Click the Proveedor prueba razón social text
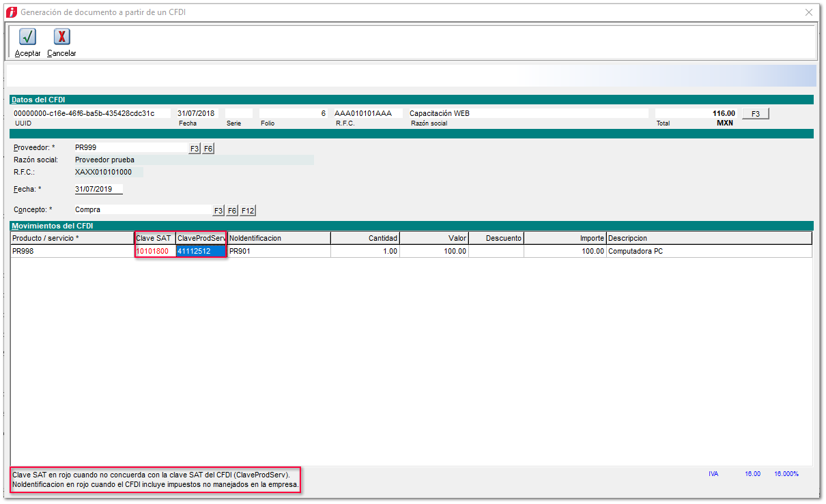 pyautogui.click(x=104, y=160)
